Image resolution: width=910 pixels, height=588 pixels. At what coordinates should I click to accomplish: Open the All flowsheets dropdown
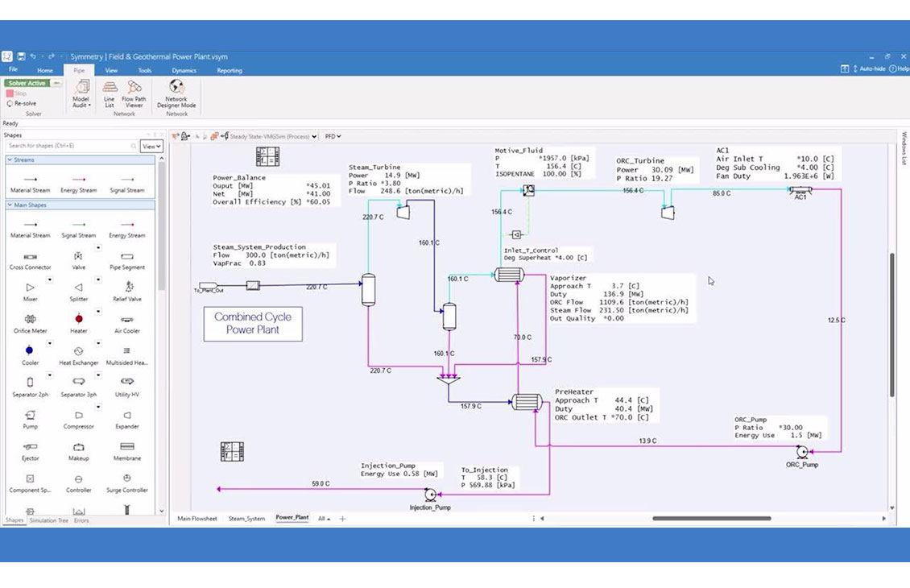[324, 519]
